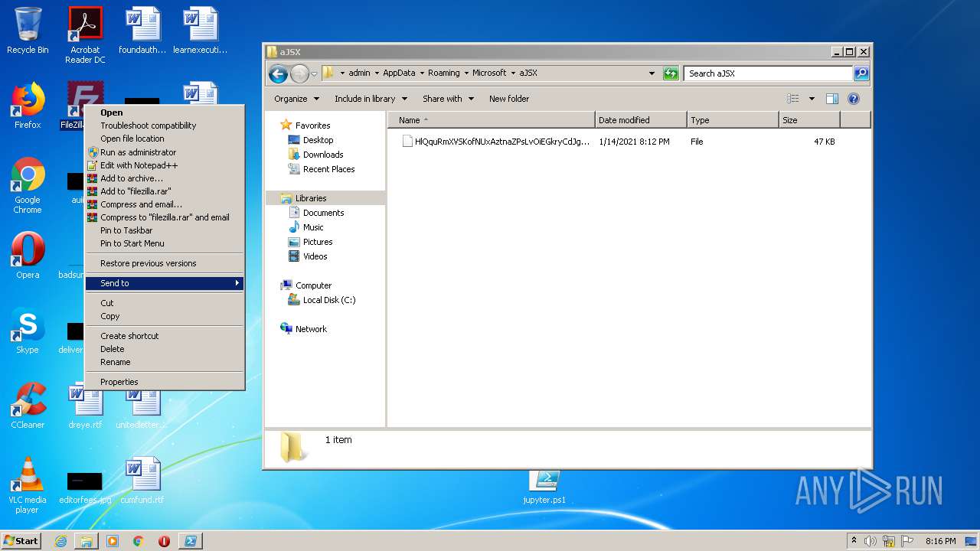980x551 pixels.
Task: Select the jupyter.ps1 file on desktop
Action: 544,488
